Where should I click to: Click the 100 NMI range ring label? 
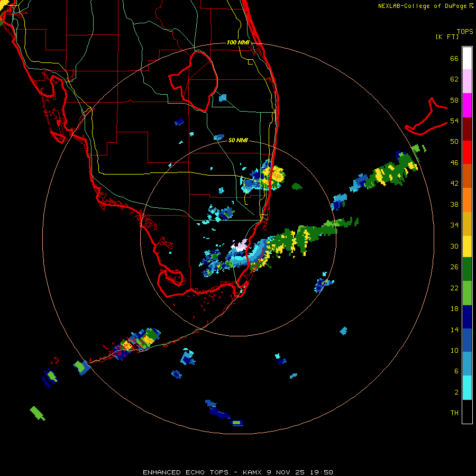point(238,42)
